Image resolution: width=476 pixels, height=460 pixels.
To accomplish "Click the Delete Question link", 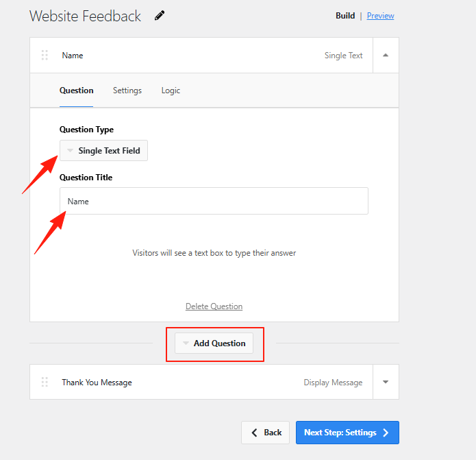I will click(x=214, y=306).
